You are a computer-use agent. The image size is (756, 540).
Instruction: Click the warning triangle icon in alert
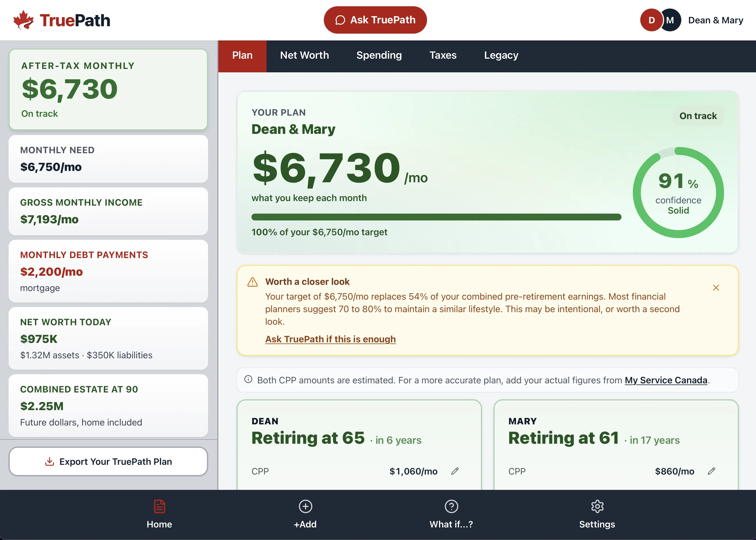tap(253, 282)
